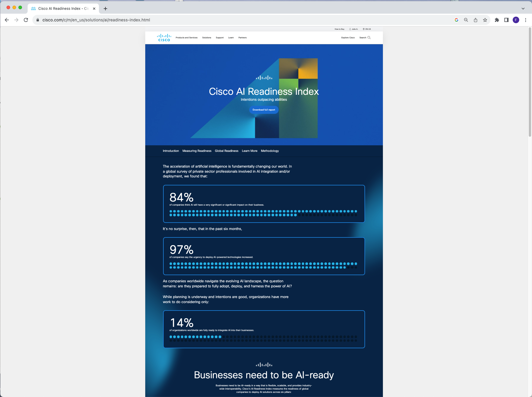Jump to the Global Readiness section
Screen dimensions: 532x397
pyautogui.click(x=227, y=151)
